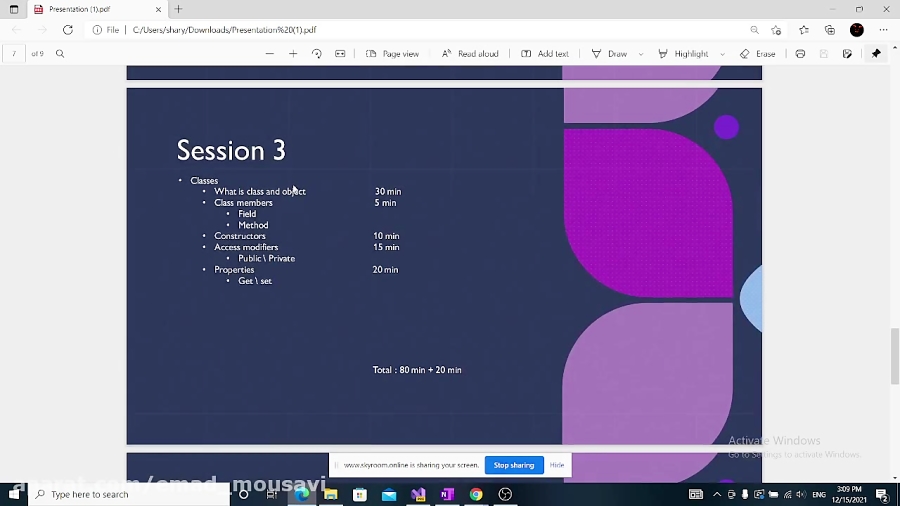Viewport: 900px width, 506px height.
Task: Zoom out of the PDF page
Action: (270, 54)
